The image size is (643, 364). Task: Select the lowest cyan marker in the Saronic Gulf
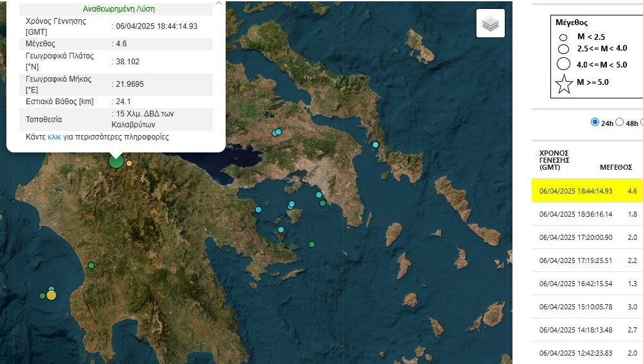281,230
